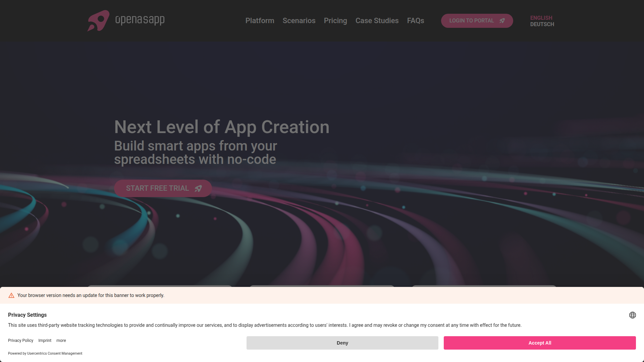644x362 pixels.
Task: Click the openasapp rocket logo icon
Action: (x=98, y=20)
